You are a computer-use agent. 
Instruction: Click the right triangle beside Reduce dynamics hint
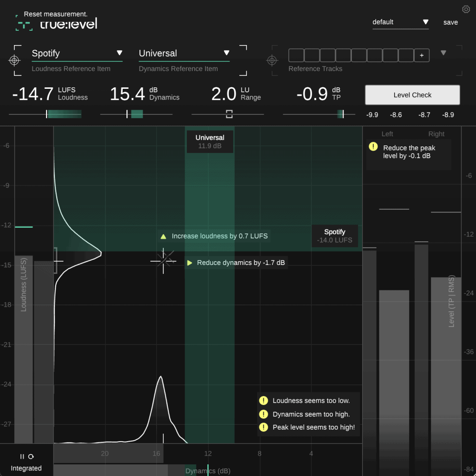click(x=190, y=263)
